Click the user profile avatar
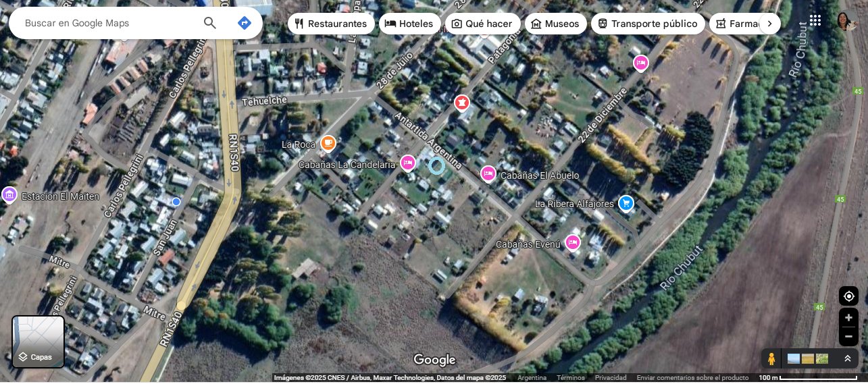This screenshot has height=384, width=868. pos(846,21)
